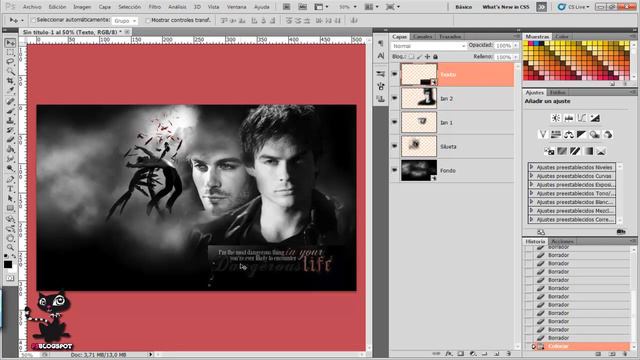Viewport: 640px width, 360px height.
Task: Click What's New in CS5 workspace
Action: pyautogui.click(x=506, y=7)
